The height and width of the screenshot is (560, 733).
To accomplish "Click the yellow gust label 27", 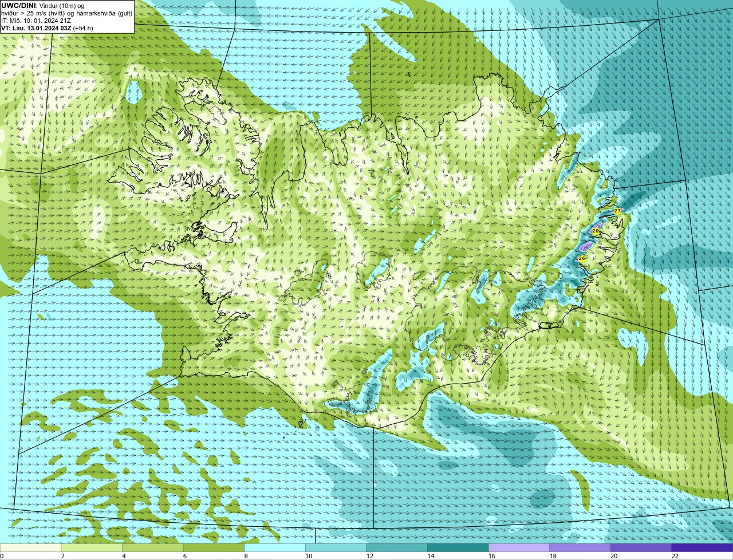I will [617, 211].
